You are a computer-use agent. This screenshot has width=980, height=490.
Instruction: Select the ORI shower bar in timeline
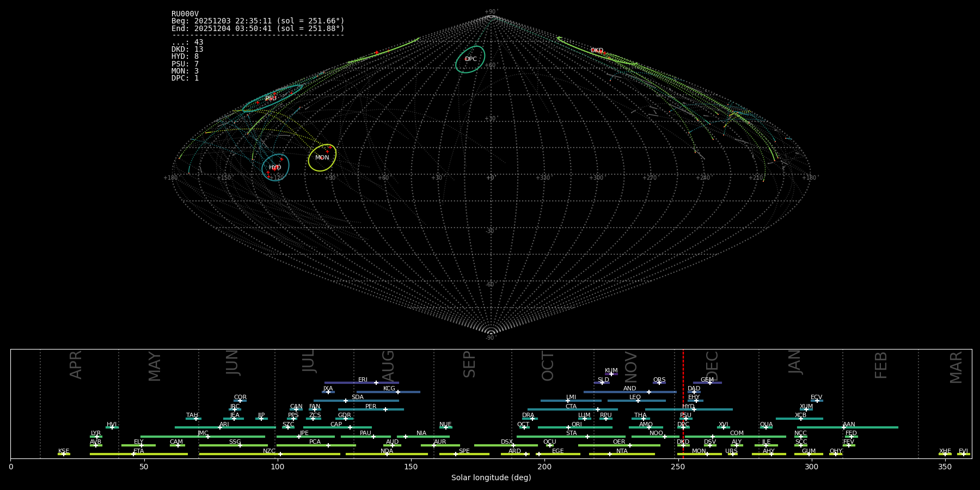point(574,427)
